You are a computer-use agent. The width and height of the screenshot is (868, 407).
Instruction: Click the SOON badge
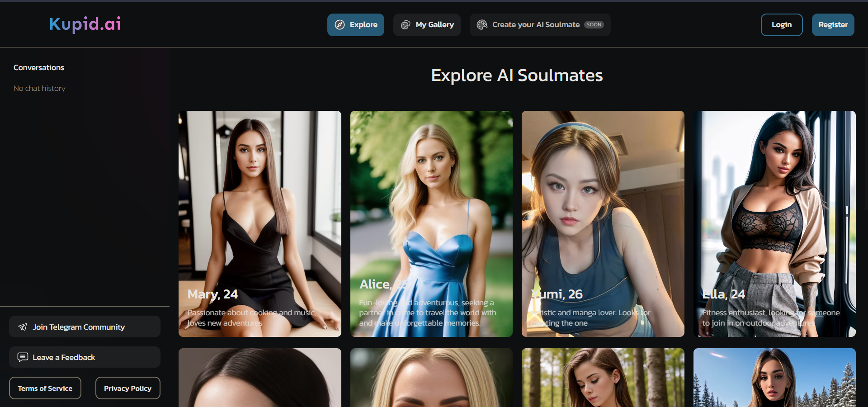[x=594, y=25]
